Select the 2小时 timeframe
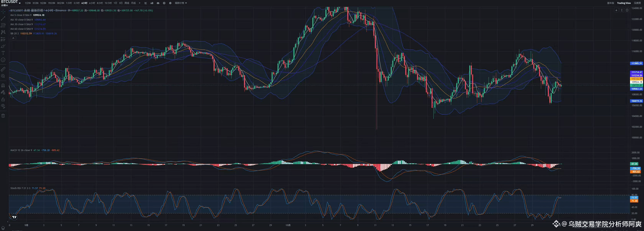 [77, 3]
